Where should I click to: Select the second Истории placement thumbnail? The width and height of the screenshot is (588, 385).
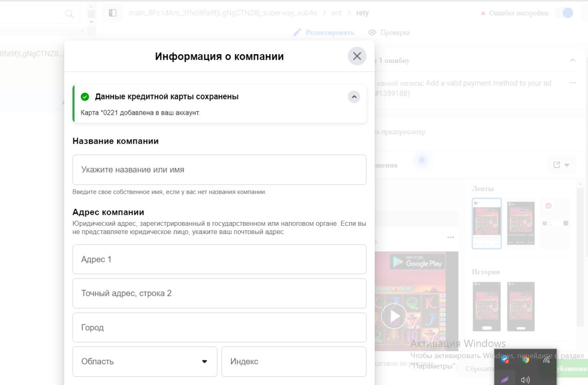click(521, 307)
